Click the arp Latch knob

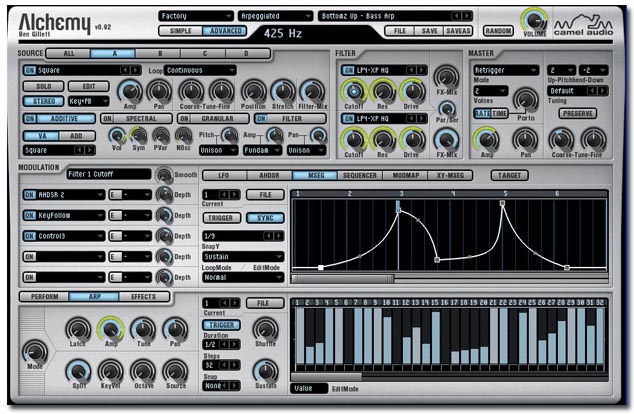point(78,329)
